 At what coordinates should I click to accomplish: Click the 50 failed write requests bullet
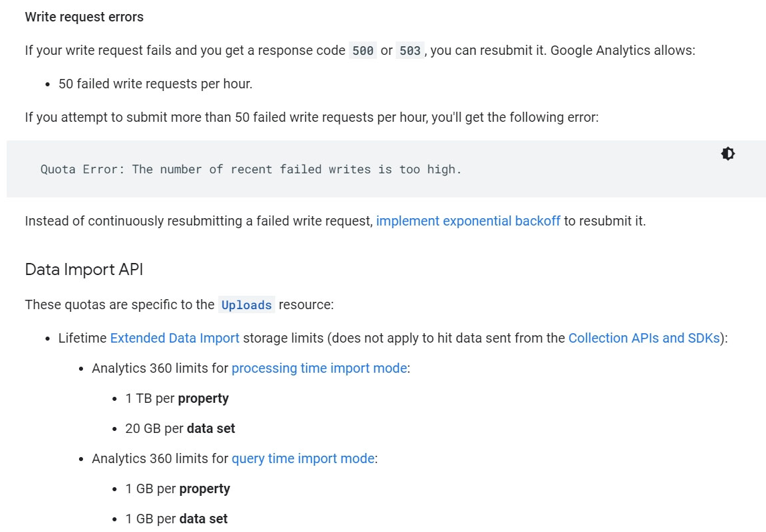click(x=155, y=84)
